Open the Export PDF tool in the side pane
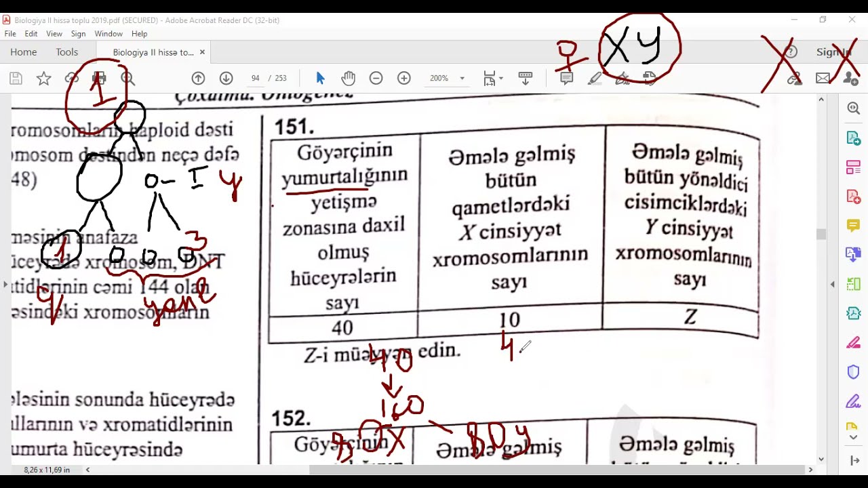Image resolution: width=868 pixels, height=488 pixels. (853, 138)
